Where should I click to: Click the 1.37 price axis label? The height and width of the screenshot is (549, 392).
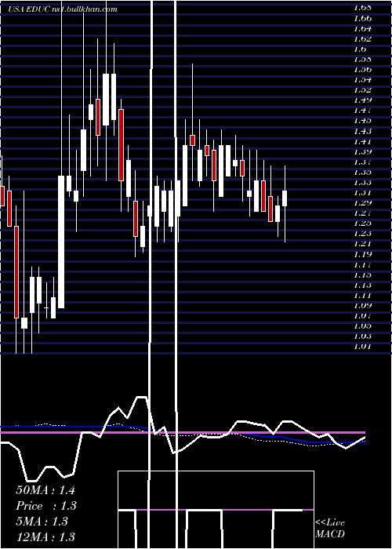(364, 162)
